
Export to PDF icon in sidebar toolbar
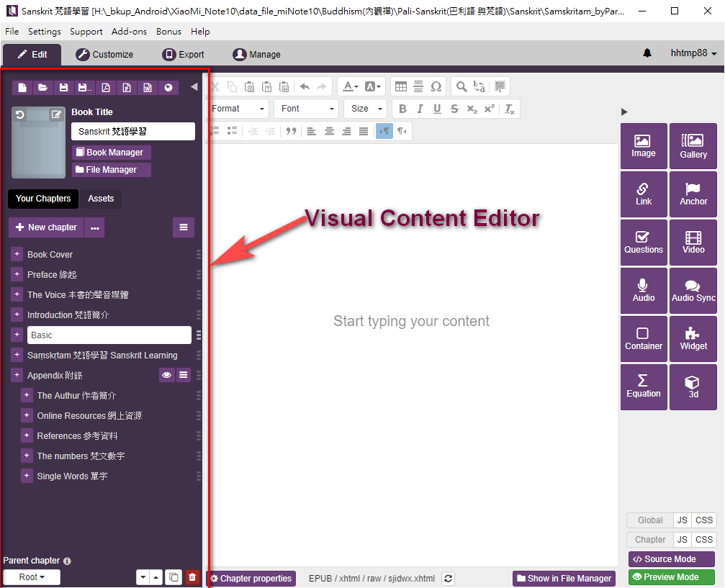coord(106,87)
